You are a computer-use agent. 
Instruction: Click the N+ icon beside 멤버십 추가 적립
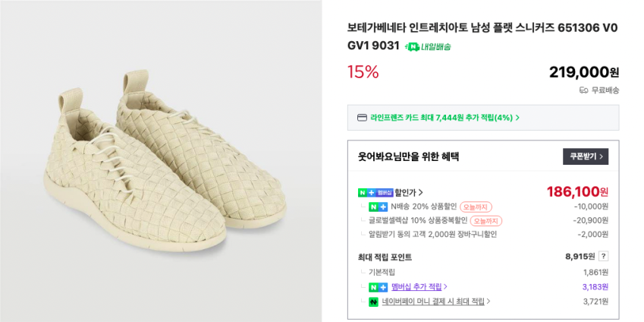coord(378,287)
